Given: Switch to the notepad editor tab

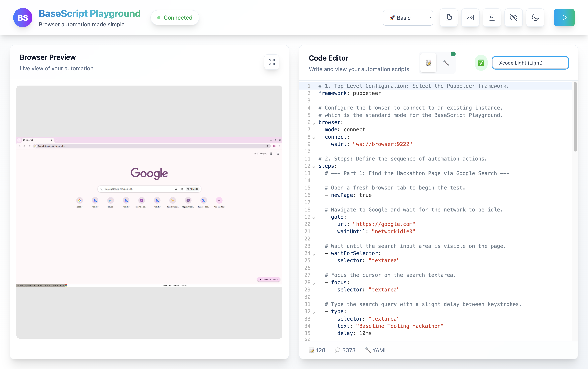Looking at the screenshot, I should pos(428,63).
